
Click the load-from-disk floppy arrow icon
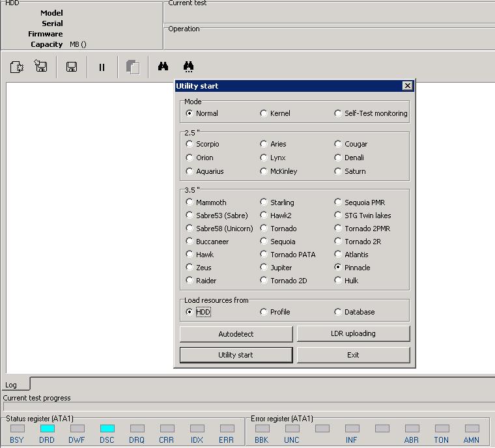pyautogui.click(x=41, y=66)
